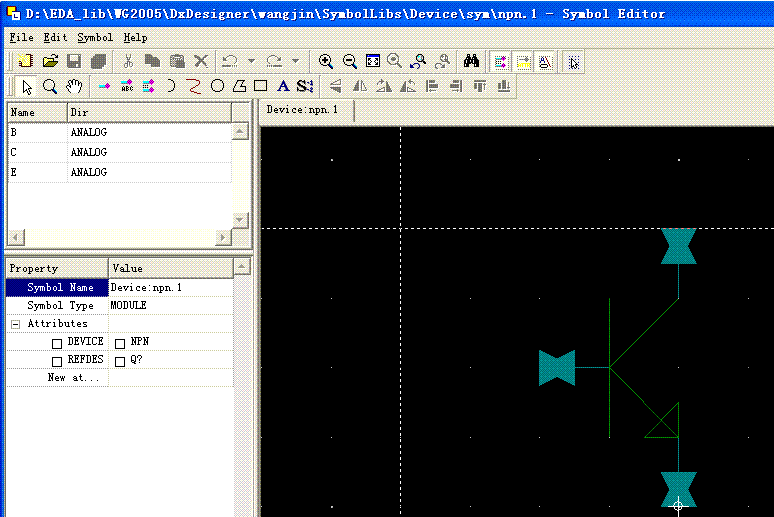Click the New symbol icon
774x517 pixels.
25,61
